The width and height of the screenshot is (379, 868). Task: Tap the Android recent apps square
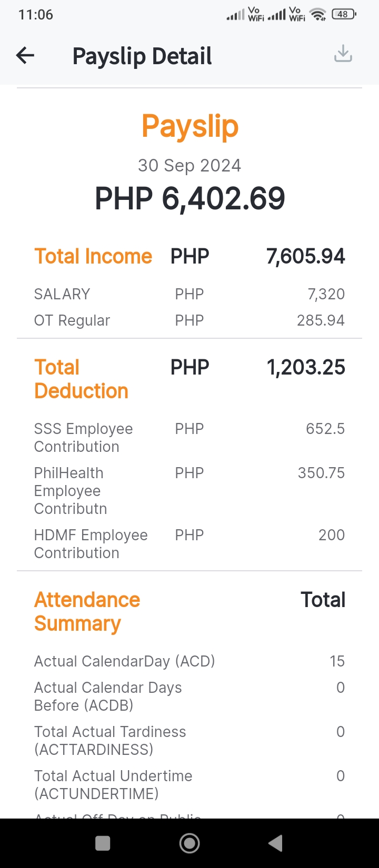coord(103,843)
